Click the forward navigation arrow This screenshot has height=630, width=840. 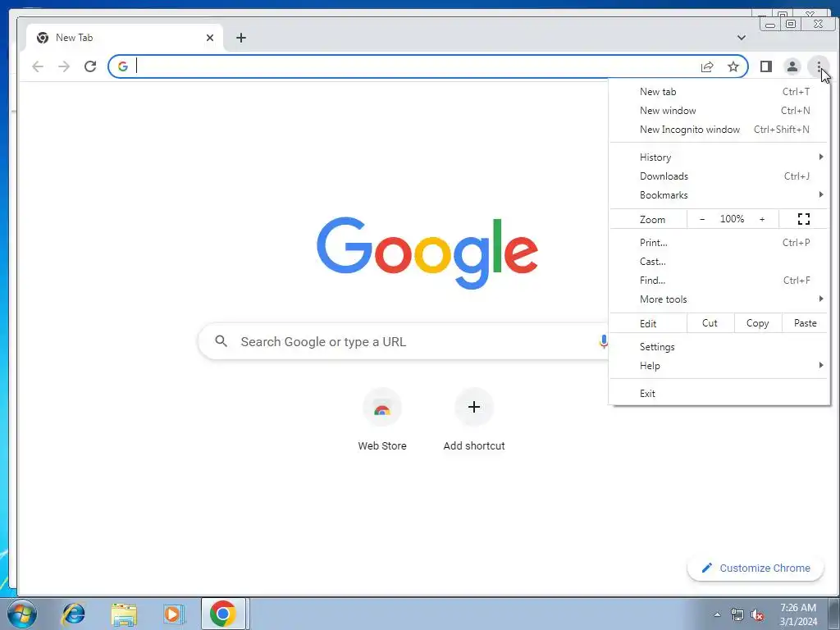tap(64, 66)
